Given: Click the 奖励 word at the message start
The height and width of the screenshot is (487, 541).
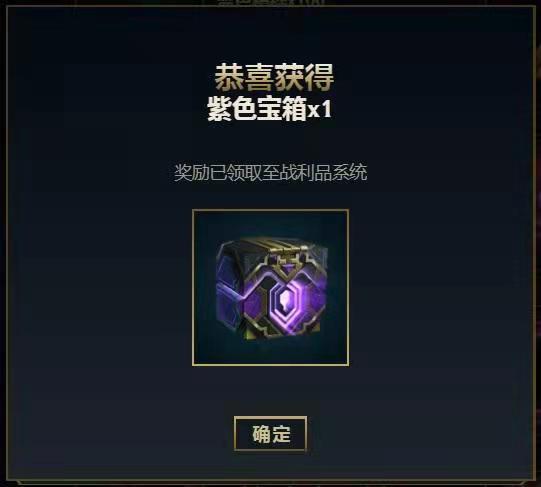Looking at the screenshot, I should coord(183,172).
